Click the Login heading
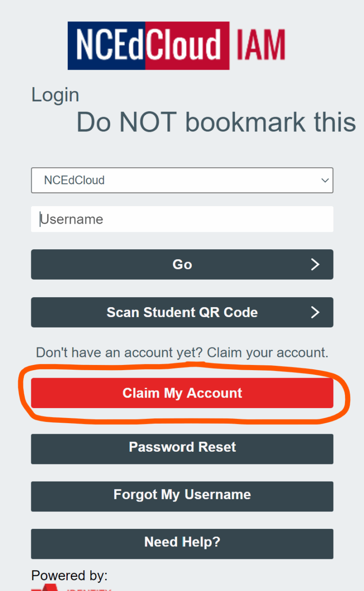The width and height of the screenshot is (364, 591). tap(55, 95)
